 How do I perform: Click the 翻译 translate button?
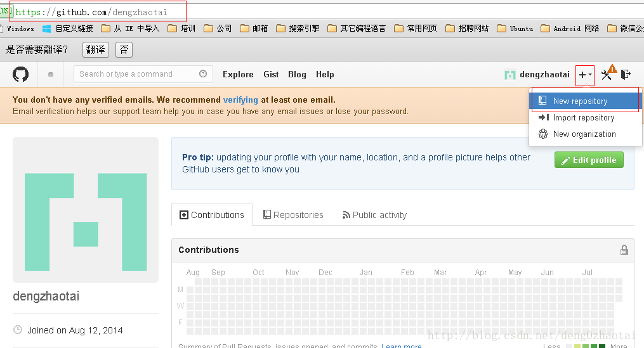pos(96,50)
